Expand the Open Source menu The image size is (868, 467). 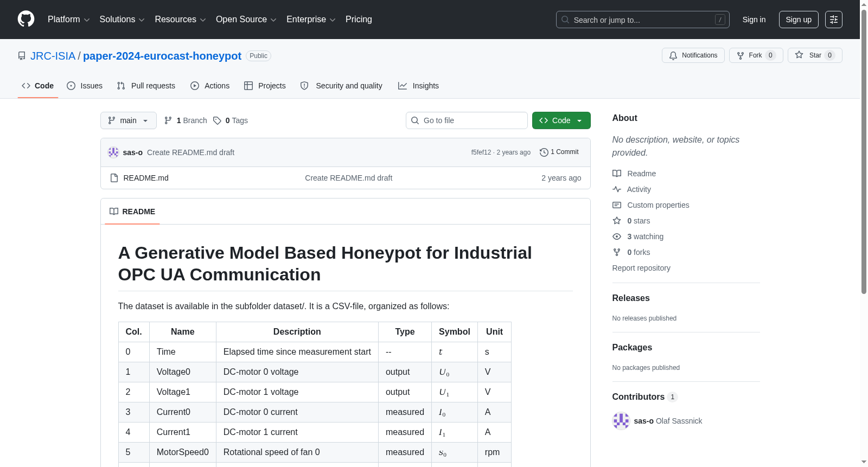[x=246, y=20]
